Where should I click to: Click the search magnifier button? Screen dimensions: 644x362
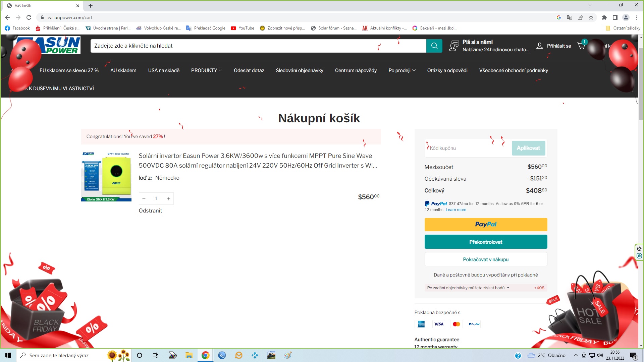434,46
